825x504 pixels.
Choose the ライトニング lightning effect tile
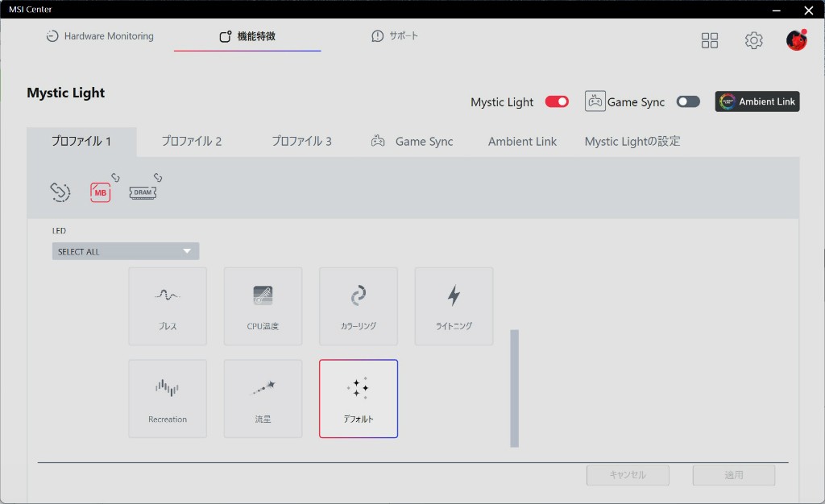454,307
